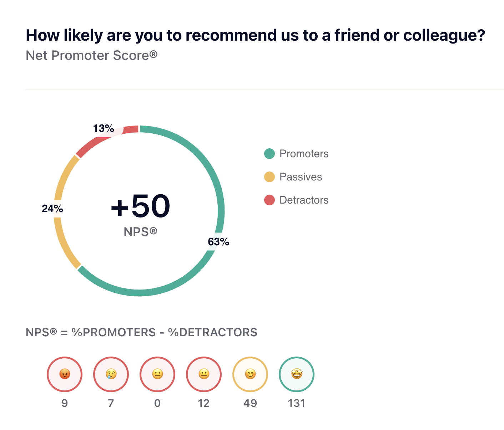Toggle the Passives legend label

pyautogui.click(x=301, y=177)
